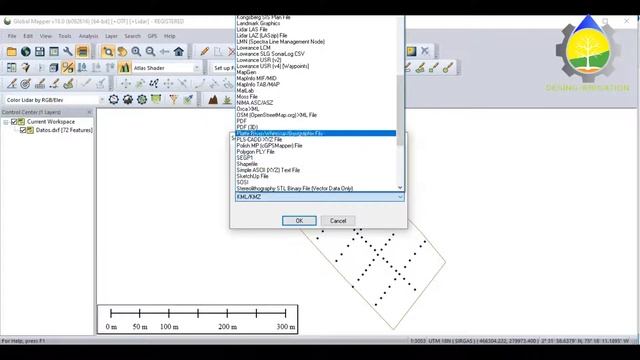Select MapInfo TAB/MAP in the list
Screen dimensions: 640x360
(316, 84)
